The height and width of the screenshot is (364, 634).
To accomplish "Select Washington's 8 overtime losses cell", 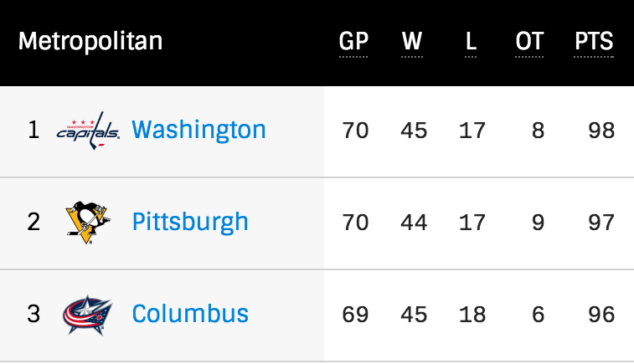I will 537,131.
